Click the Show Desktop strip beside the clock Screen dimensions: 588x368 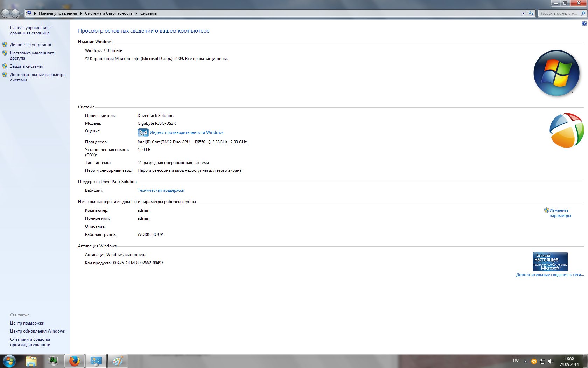click(x=585, y=361)
